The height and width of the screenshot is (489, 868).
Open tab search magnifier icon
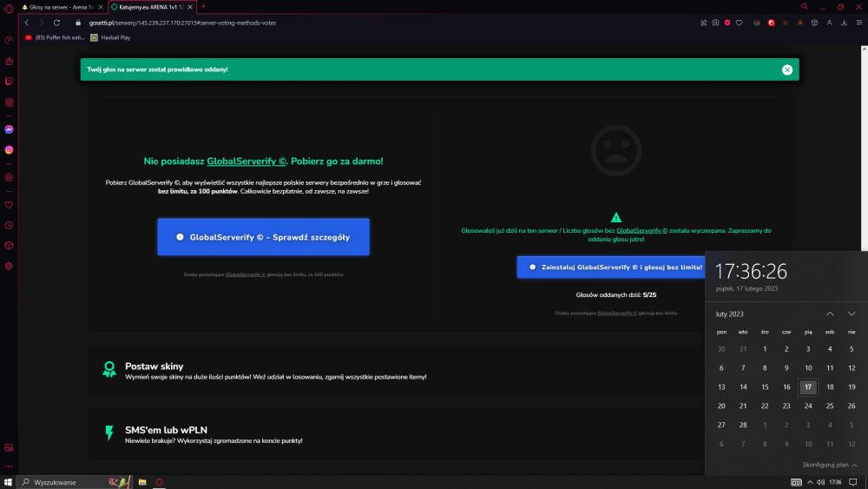pos(805,7)
